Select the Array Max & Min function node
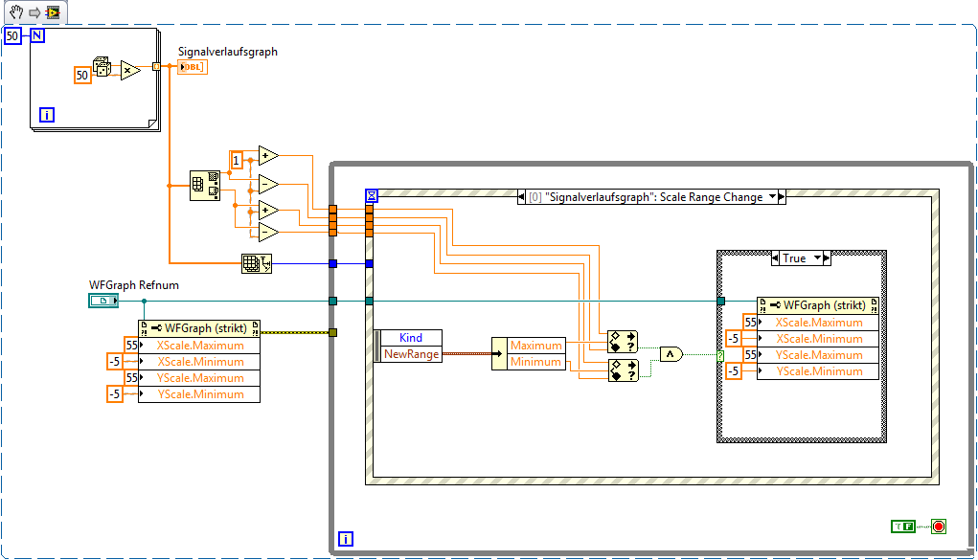 click(205, 186)
